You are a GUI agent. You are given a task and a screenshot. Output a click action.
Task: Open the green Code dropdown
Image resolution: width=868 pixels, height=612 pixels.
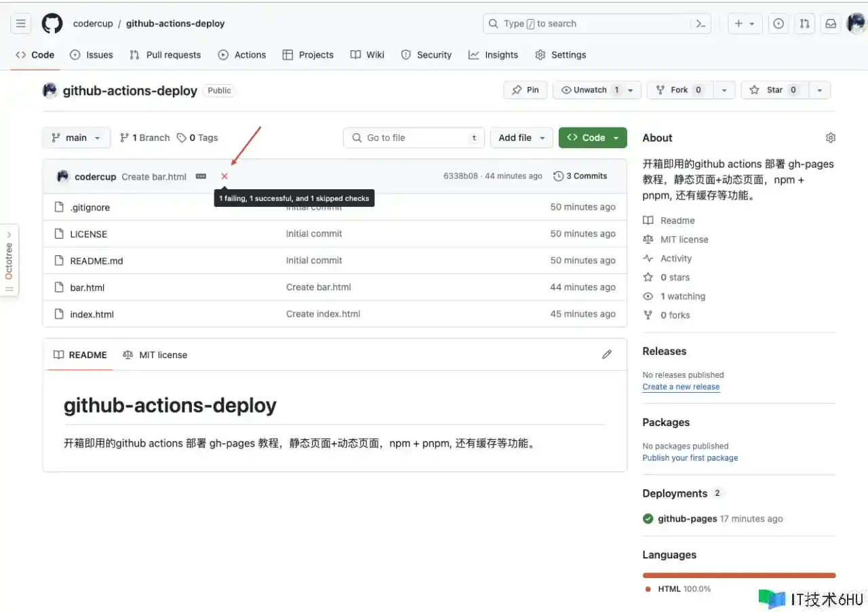coord(593,138)
